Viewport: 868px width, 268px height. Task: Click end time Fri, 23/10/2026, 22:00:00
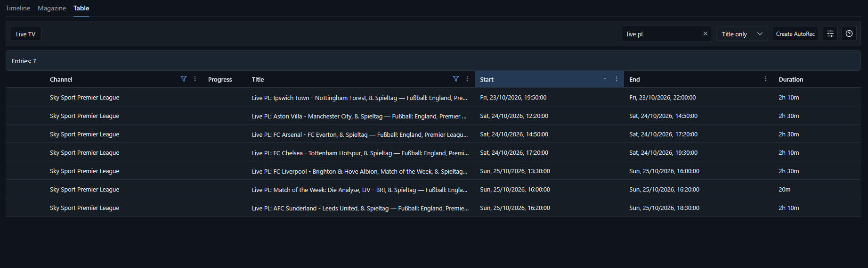tap(662, 98)
